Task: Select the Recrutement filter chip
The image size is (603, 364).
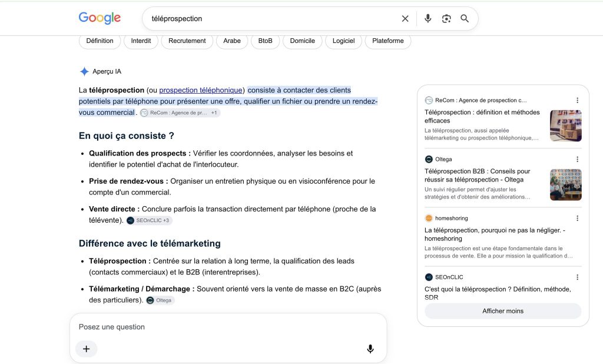Action: [x=187, y=41]
